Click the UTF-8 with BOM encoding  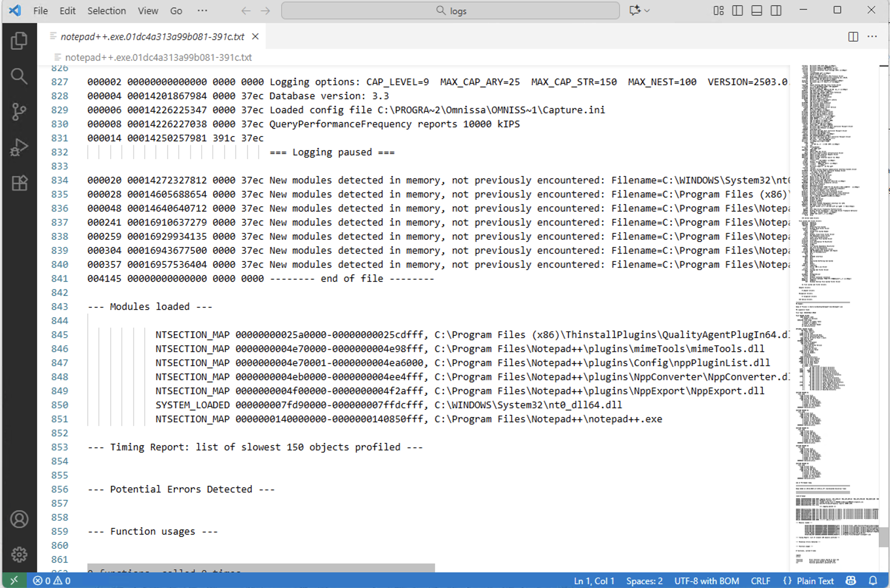point(706,581)
